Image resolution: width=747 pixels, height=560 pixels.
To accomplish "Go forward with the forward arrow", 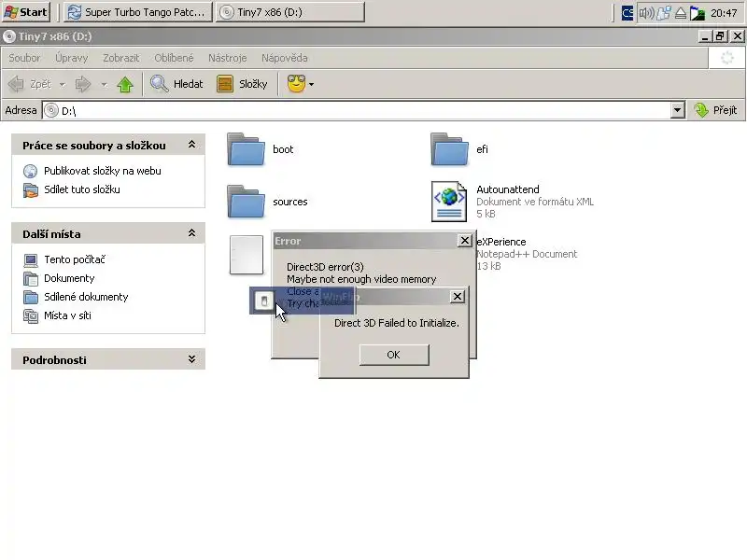I will click(x=83, y=84).
